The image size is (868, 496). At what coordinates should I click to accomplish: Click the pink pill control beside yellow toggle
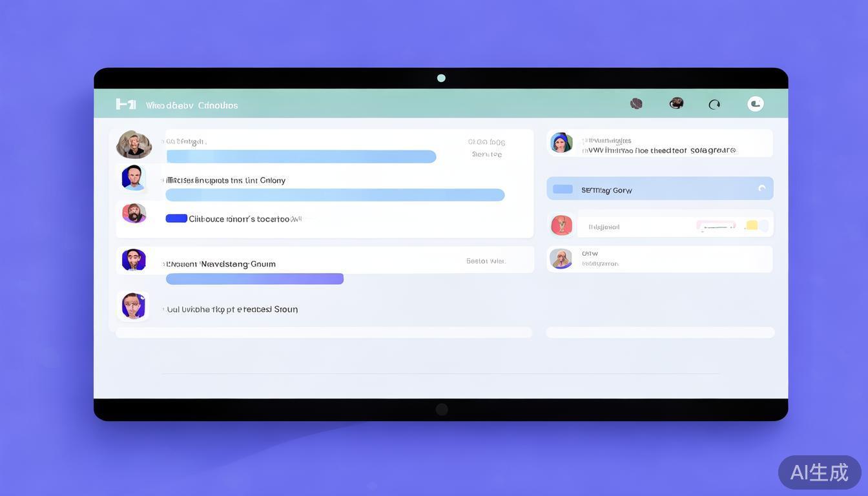[716, 225]
